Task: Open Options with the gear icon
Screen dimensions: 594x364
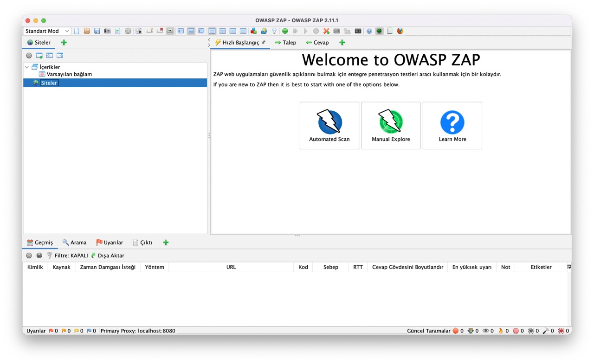Action: (128, 31)
